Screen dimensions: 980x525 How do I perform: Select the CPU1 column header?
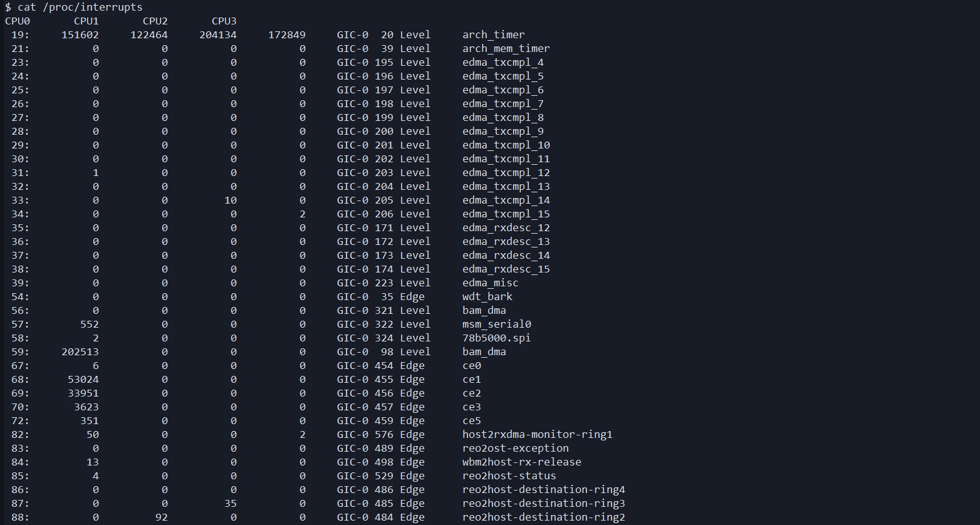click(x=86, y=21)
